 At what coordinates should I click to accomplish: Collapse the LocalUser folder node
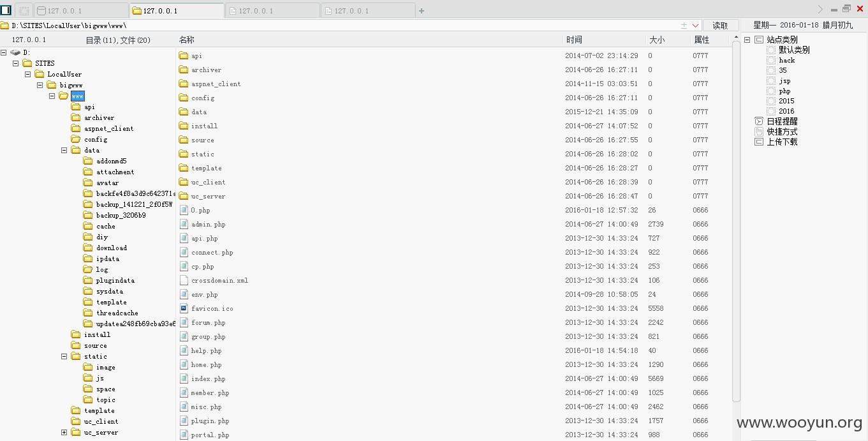click(x=27, y=74)
